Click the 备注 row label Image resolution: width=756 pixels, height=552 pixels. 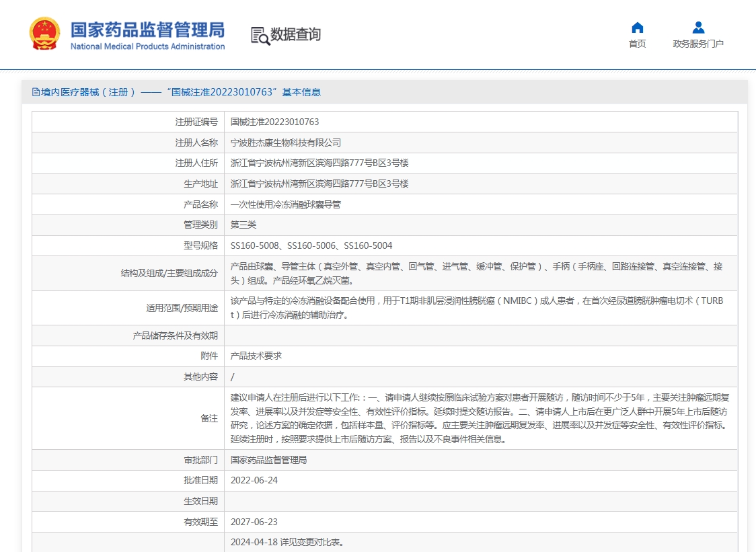pyautogui.click(x=209, y=418)
